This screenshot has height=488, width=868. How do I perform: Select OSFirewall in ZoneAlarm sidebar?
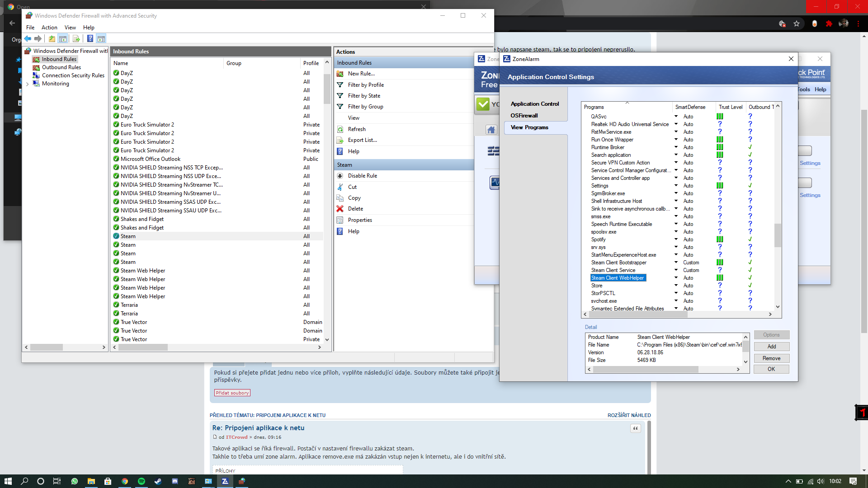tap(524, 116)
